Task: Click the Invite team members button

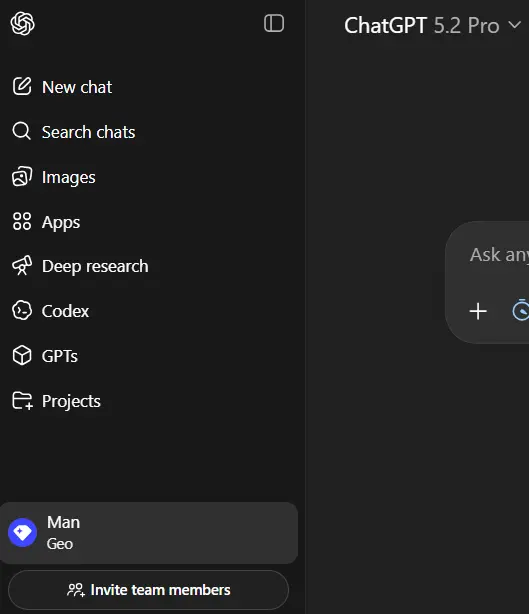Action: [148, 590]
